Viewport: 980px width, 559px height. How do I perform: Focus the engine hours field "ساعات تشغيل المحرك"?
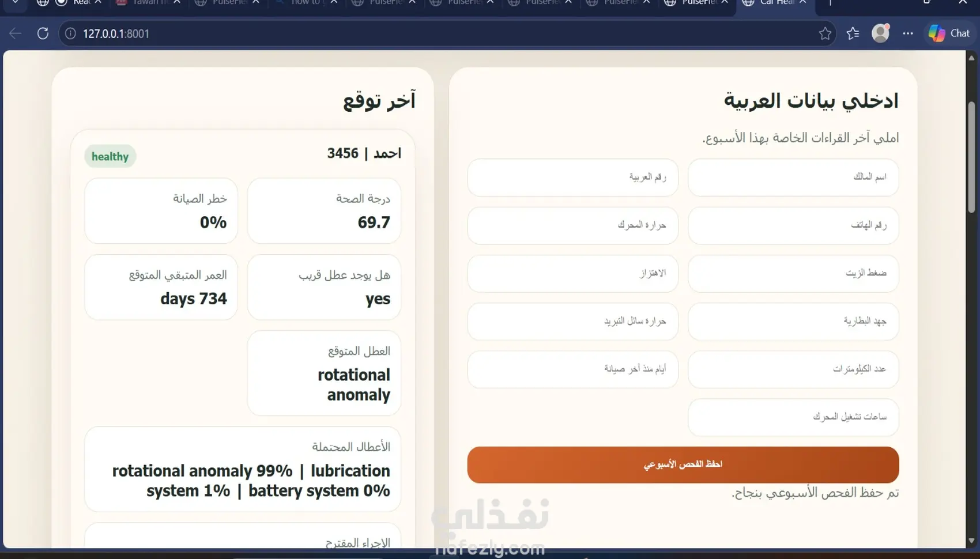pos(793,417)
